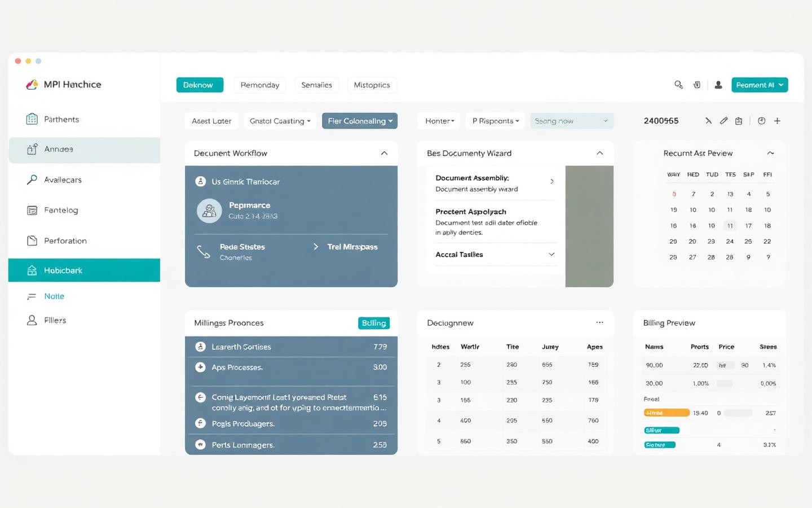Click the scissors icon next to 2400565
Viewport: 812px width, 508px height.
[708, 121]
